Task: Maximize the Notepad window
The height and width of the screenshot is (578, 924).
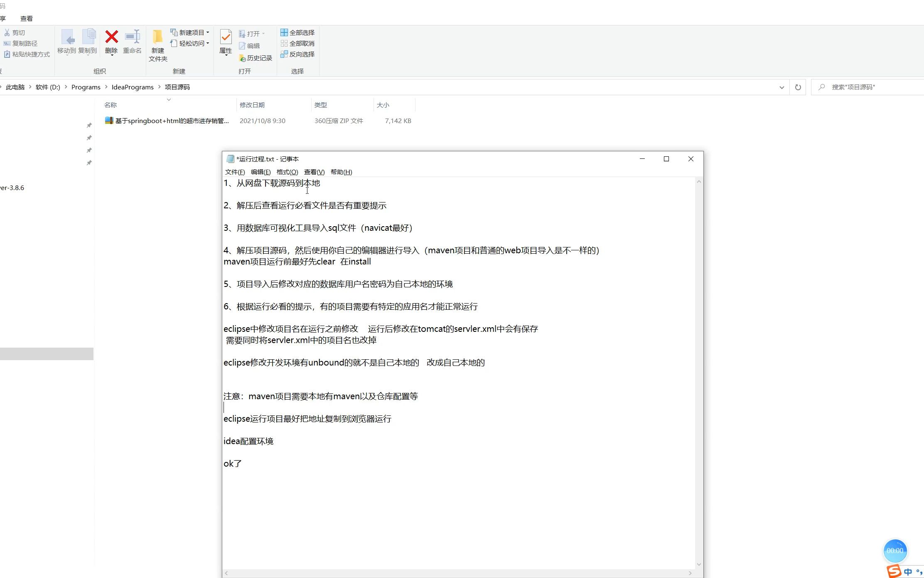Action: pos(666,159)
